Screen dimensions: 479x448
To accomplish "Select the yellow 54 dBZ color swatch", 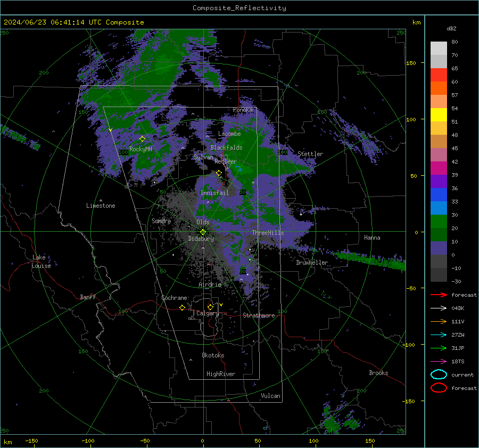I will tap(439, 115).
